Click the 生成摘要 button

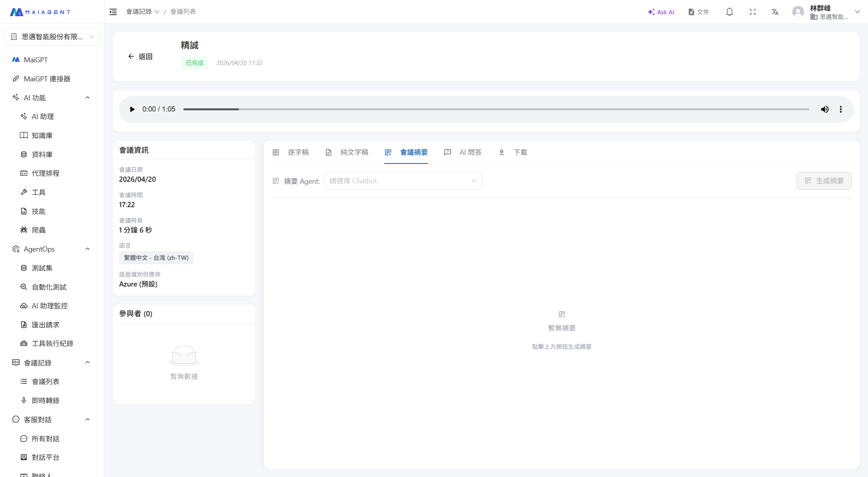824,181
